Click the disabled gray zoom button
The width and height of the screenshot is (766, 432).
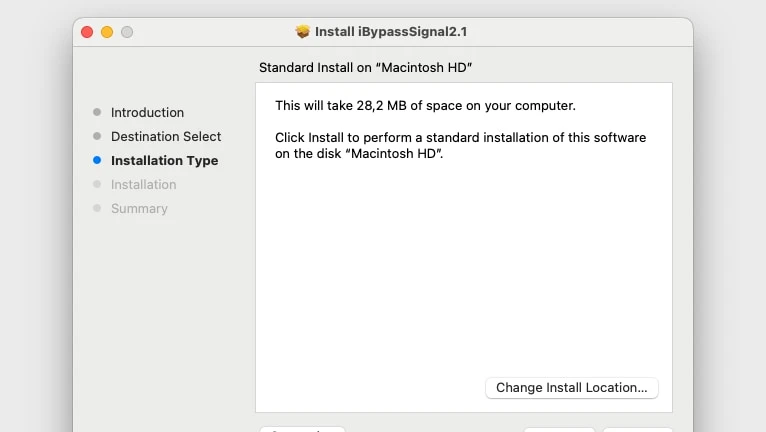click(x=127, y=32)
